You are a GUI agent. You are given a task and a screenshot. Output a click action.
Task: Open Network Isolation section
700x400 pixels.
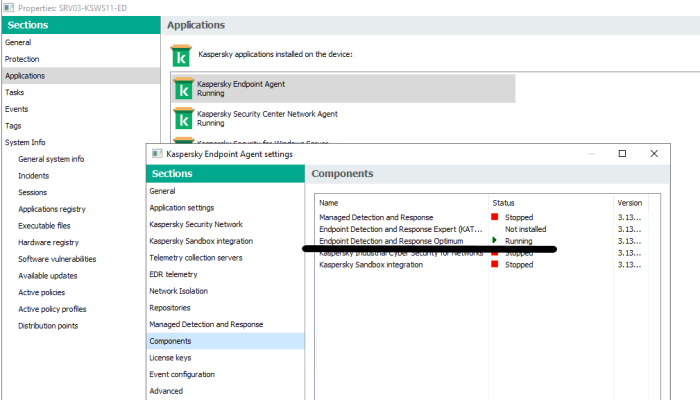click(x=225, y=291)
